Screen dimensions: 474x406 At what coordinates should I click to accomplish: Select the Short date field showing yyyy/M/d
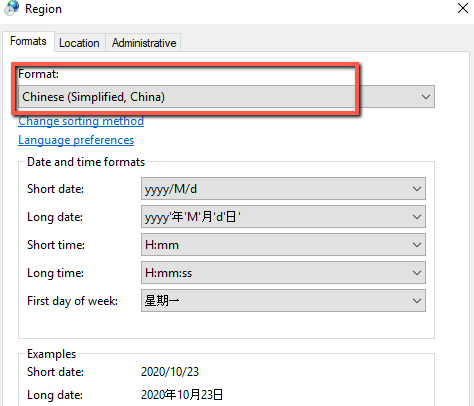pyautogui.click(x=283, y=189)
